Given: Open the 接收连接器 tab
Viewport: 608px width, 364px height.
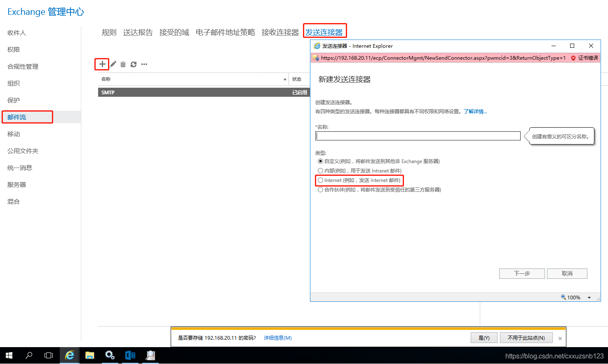Looking at the screenshot, I should click(280, 33).
